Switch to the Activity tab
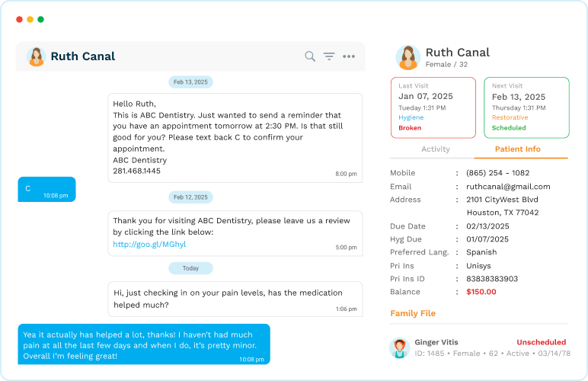 point(436,149)
